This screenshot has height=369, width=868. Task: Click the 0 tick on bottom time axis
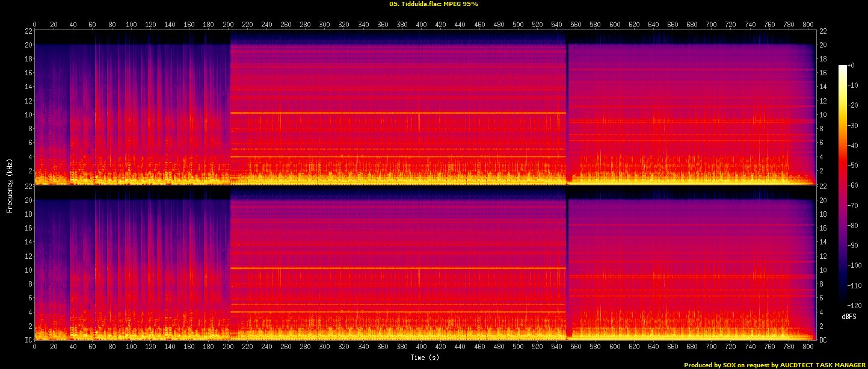pos(34,349)
